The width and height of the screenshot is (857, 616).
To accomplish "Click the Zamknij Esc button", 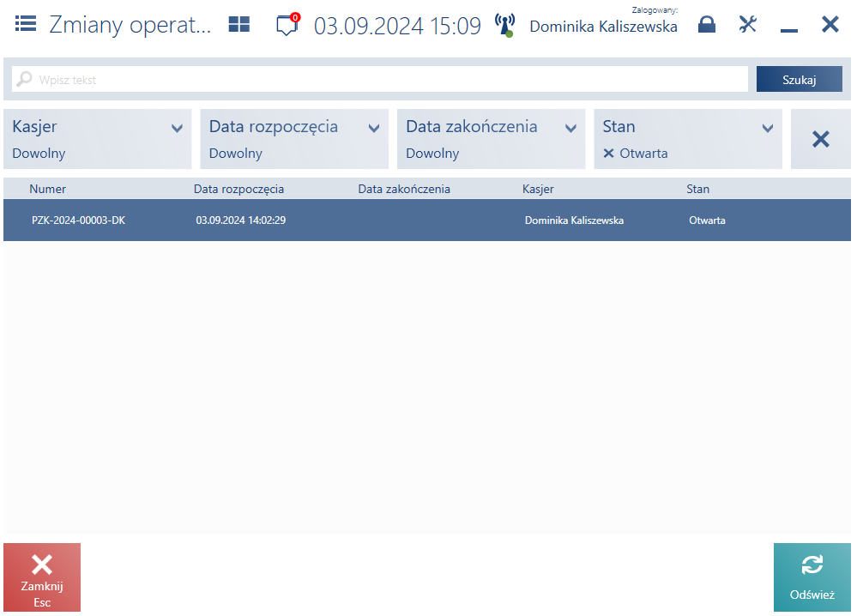I will [42, 577].
